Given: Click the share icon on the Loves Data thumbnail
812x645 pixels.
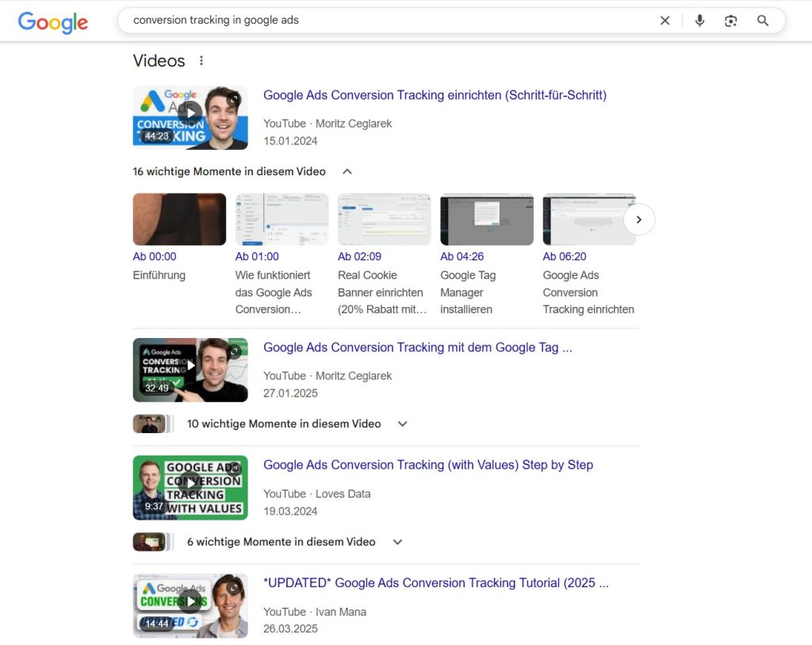Looking at the screenshot, I should pyautogui.click(x=232, y=468).
